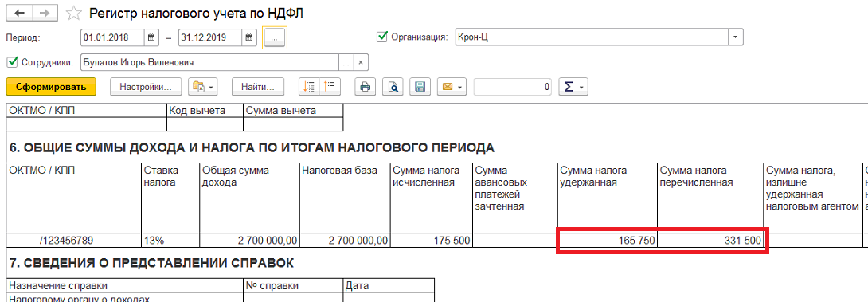
Task: Open calendar for start date 01.01.2018
Action: coord(151,37)
